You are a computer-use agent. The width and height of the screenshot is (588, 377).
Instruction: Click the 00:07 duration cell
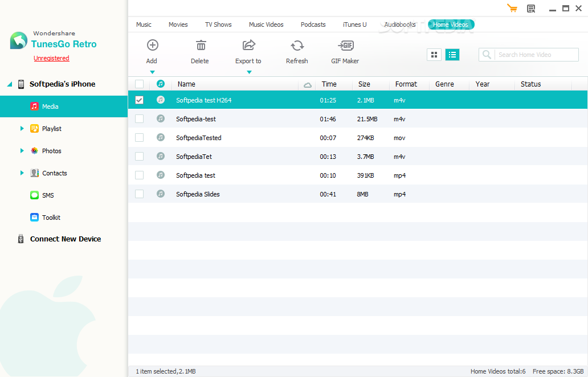tap(328, 138)
